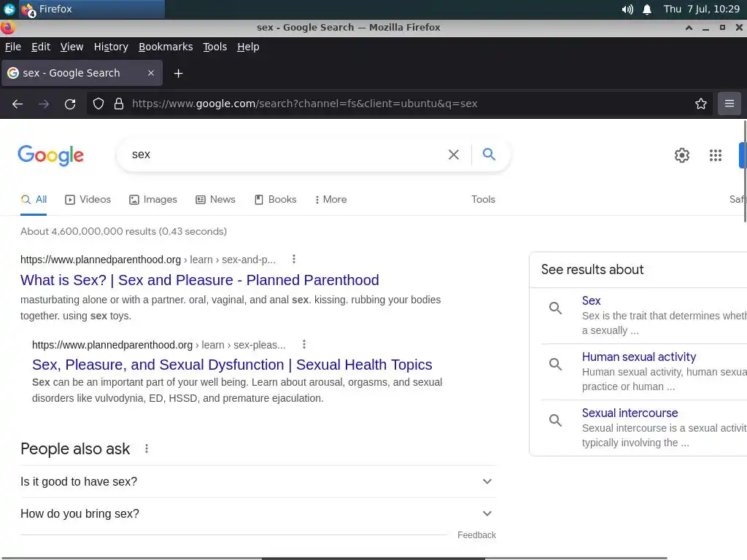Open 'What is Sex? | Sex and Pleasure' link
Image resolution: width=747 pixels, height=560 pixels.
[200, 280]
